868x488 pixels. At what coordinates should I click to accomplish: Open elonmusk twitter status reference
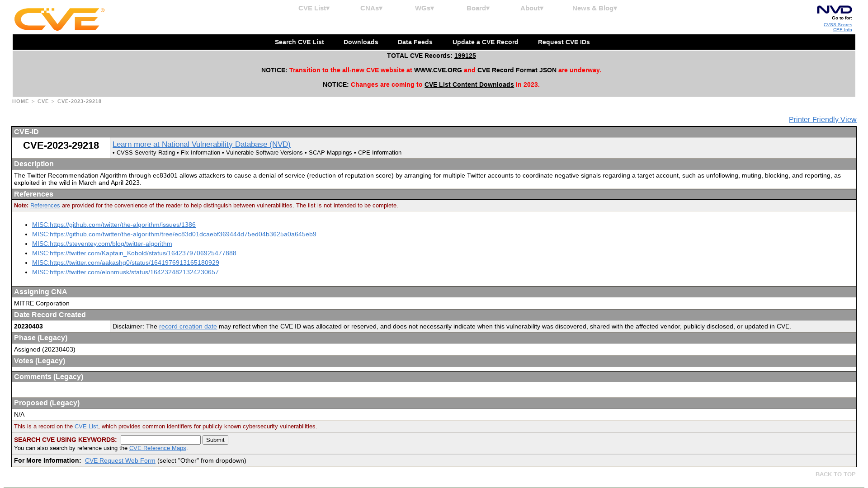click(x=125, y=272)
